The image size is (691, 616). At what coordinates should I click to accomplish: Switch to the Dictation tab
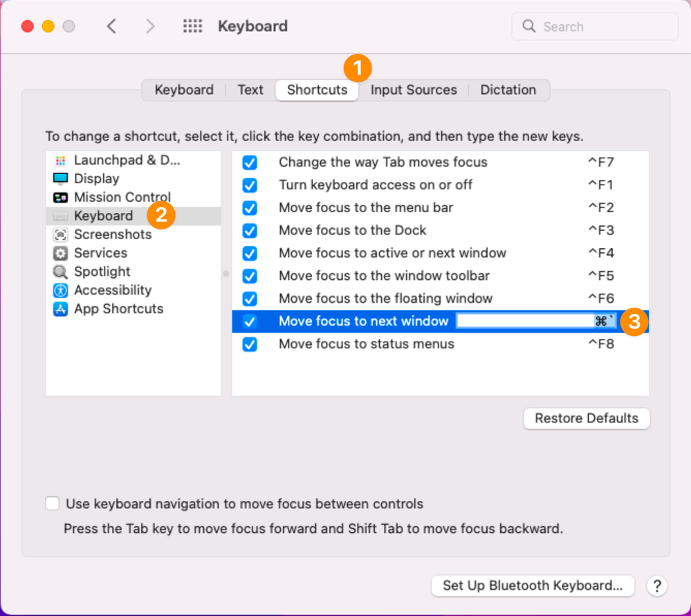coord(508,90)
